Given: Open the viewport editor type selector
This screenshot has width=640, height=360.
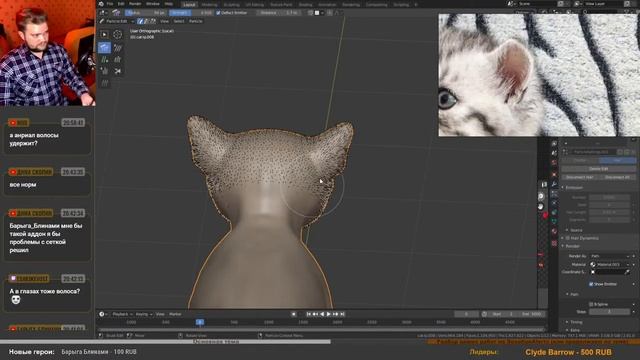Looking at the screenshot, I should point(103,13).
